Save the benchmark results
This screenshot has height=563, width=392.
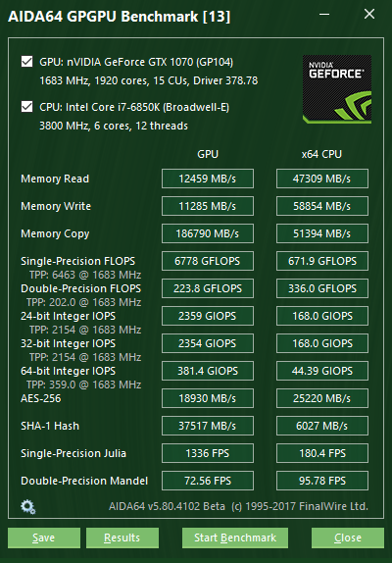[44, 537]
